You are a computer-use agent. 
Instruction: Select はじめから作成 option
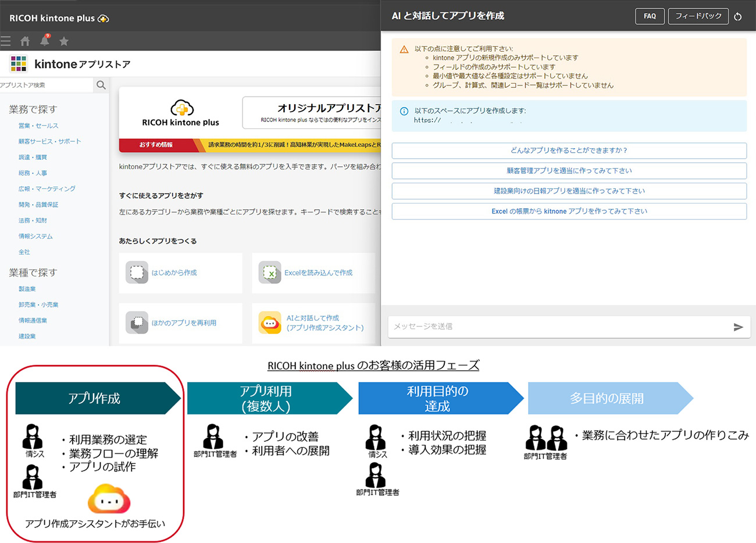174,273
